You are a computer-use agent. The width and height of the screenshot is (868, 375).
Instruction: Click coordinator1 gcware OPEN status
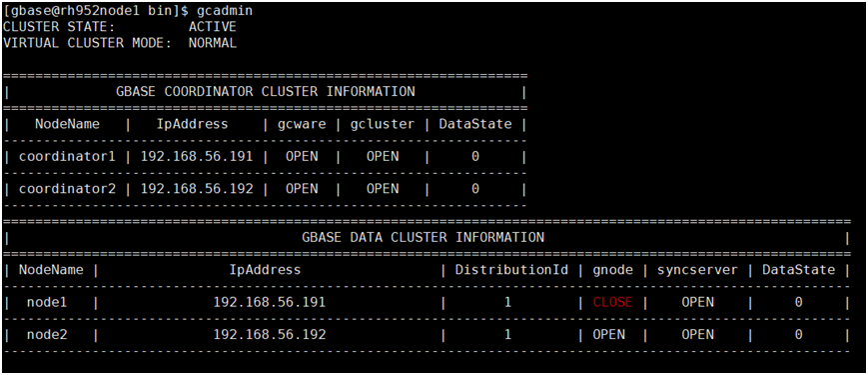[302, 157]
